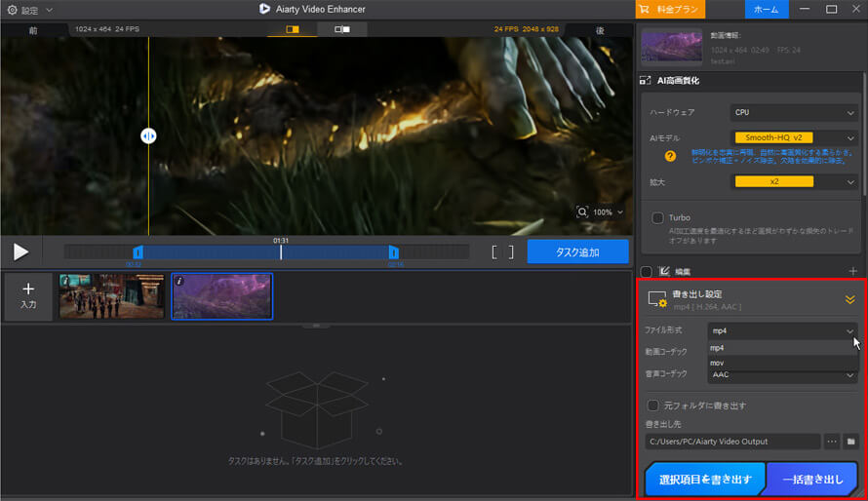Click the trim start handle on timeline
Image resolution: width=868 pixels, height=501 pixels.
(138, 252)
